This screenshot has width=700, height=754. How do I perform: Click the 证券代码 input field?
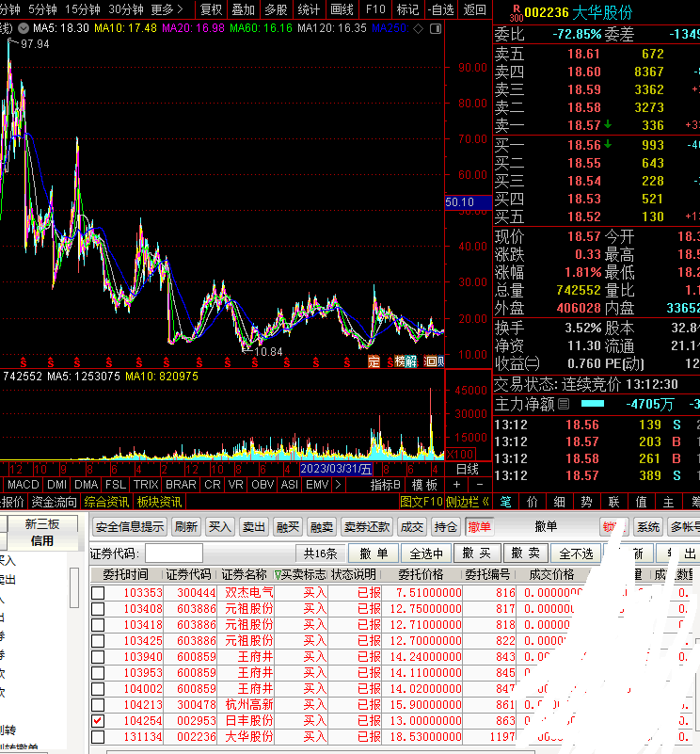(173, 553)
